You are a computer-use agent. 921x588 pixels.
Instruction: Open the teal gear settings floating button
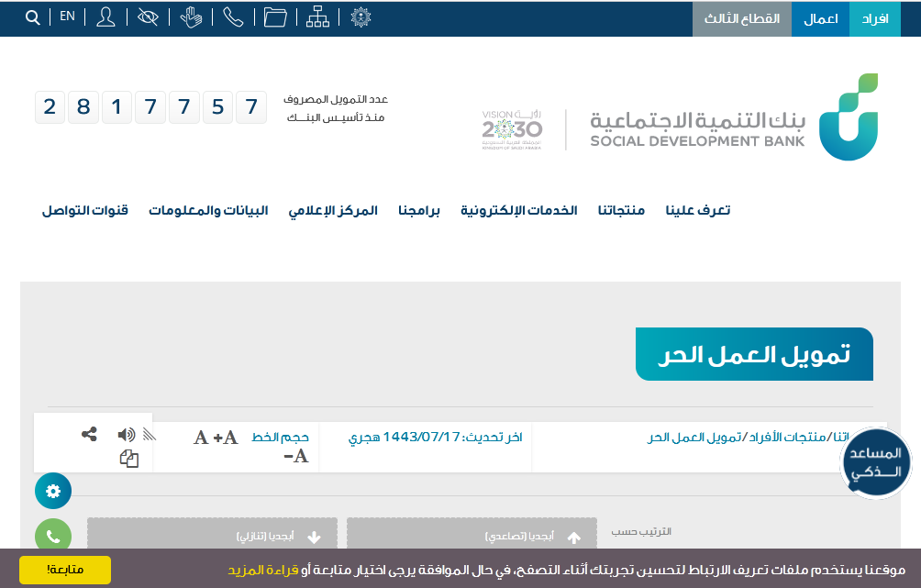click(x=53, y=491)
